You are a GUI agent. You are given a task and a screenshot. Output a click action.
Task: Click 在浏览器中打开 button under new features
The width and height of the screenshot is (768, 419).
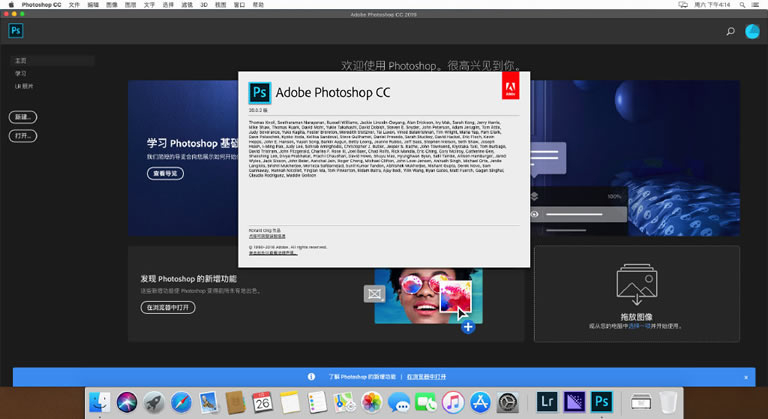[x=168, y=308]
